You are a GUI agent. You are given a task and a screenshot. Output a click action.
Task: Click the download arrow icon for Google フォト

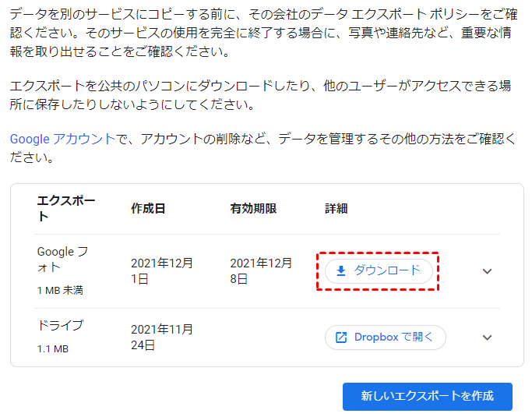[x=340, y=271]
